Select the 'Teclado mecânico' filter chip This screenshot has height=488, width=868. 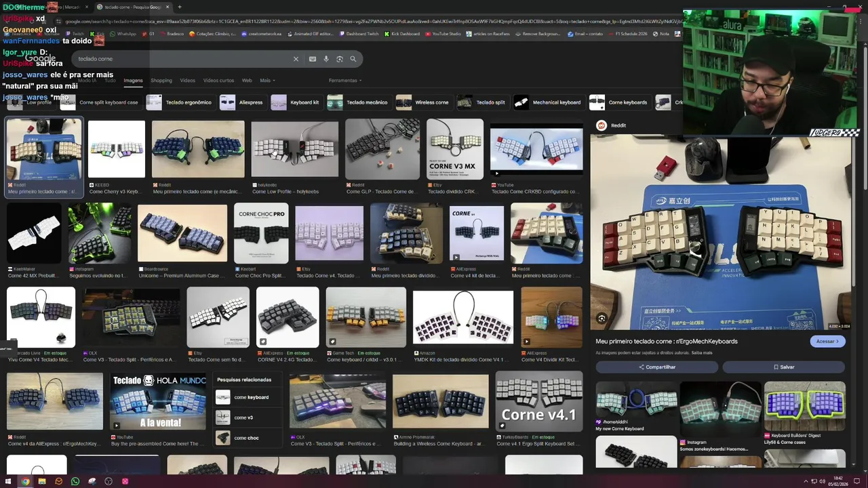[358, 102]
